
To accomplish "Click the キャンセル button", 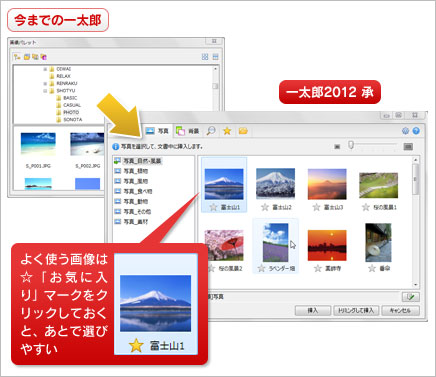I will 400,310.
